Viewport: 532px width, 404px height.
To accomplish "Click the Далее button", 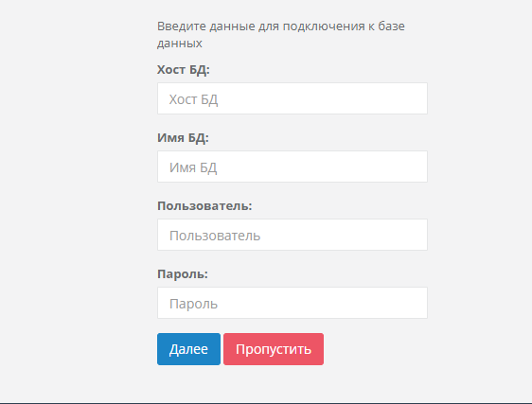I will (188, 349).
